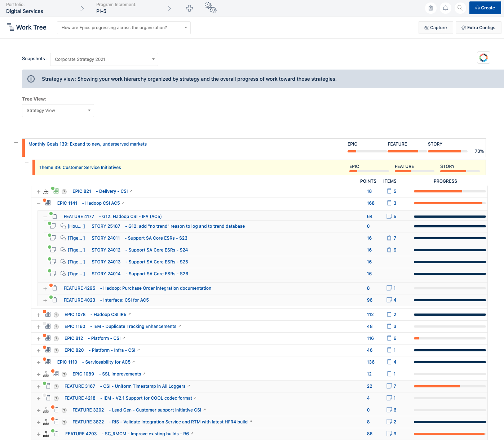The height and width of the screenshot is (440, 504).
Task: Click the PROGRESS column header
Action: pyautogui.click(x=445, y=181)
